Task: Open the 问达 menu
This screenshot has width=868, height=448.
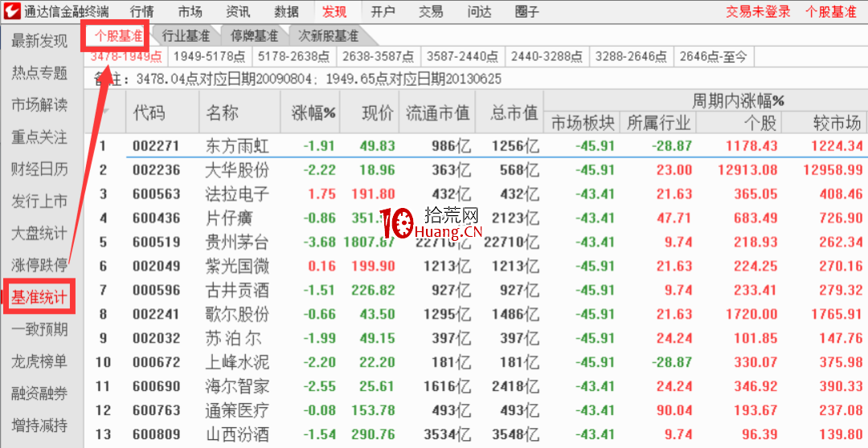Action: click(479, 11)
